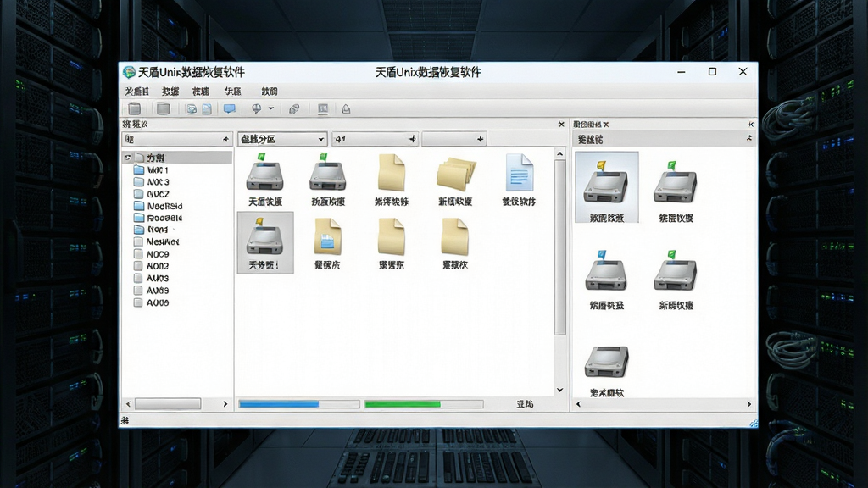Image resolution: width=868 pixels, height=488 pixels.
Task: Select the unflagged drive in the right panel
Action: point(607,362)
